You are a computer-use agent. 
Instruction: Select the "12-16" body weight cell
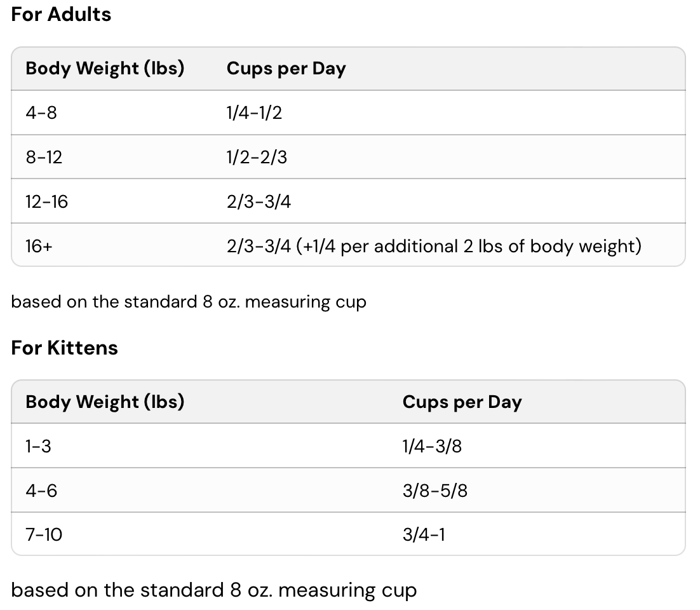coord(46,201)
